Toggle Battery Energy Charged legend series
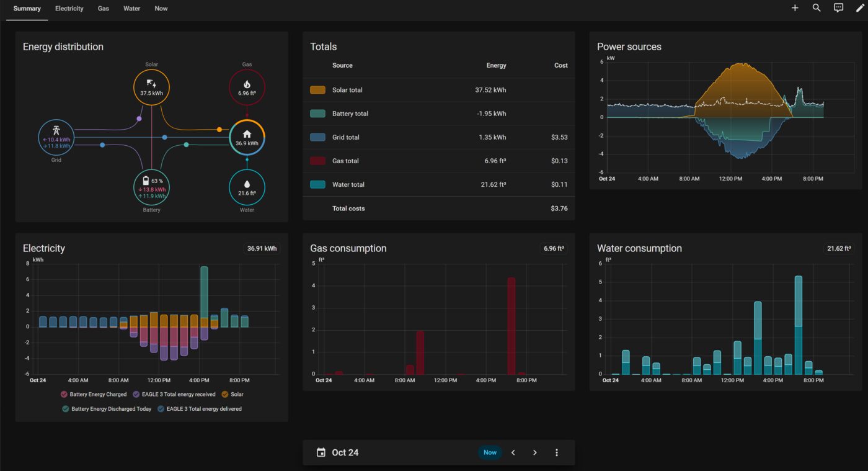Viewport: 868px width, 471px height. pos(94,394)
